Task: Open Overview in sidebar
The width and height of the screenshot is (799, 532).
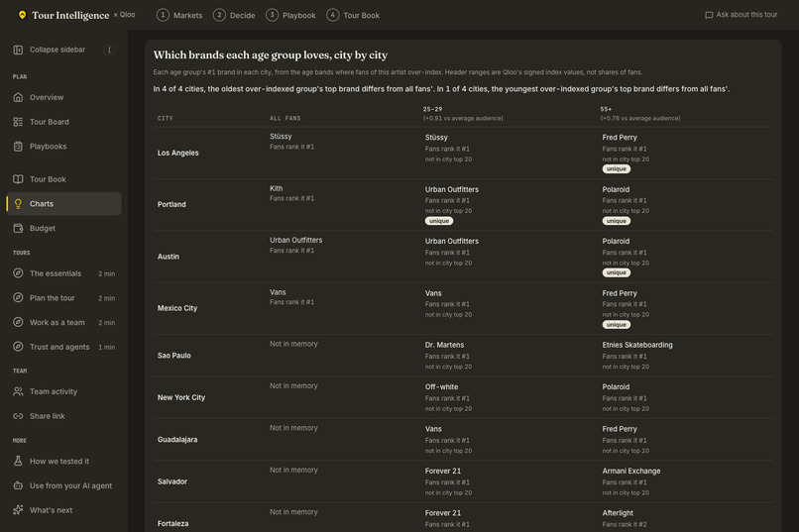Action: tap(64, 97)
